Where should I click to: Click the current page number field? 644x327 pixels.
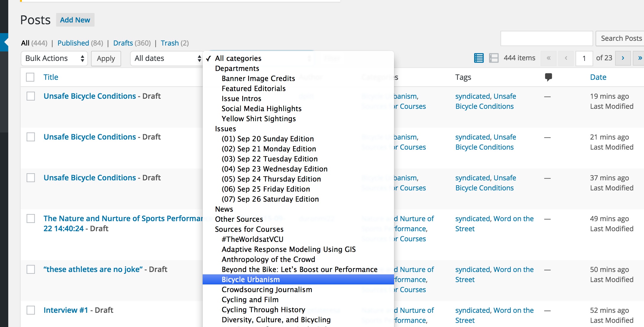point(584,58)
